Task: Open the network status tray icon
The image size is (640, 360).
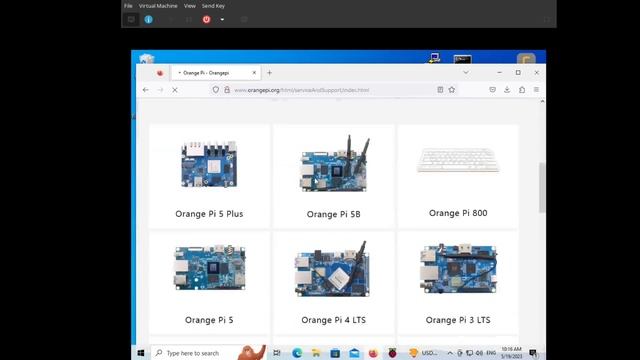Action: click(470, 353)
